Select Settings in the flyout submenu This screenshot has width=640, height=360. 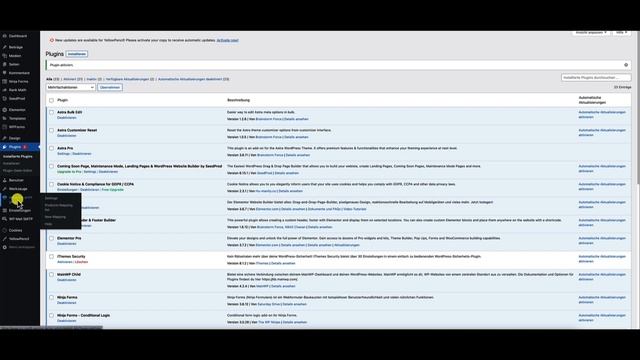51,198
